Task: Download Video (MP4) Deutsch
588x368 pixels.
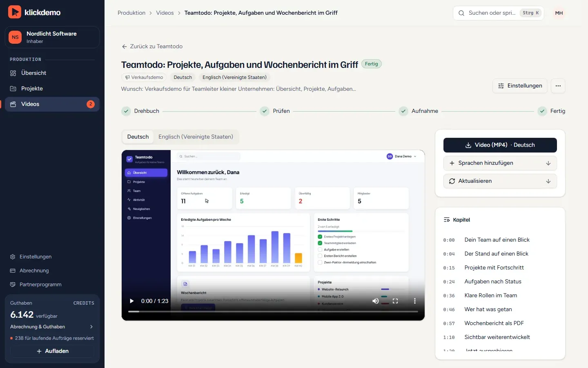Action: pos(500,145)
